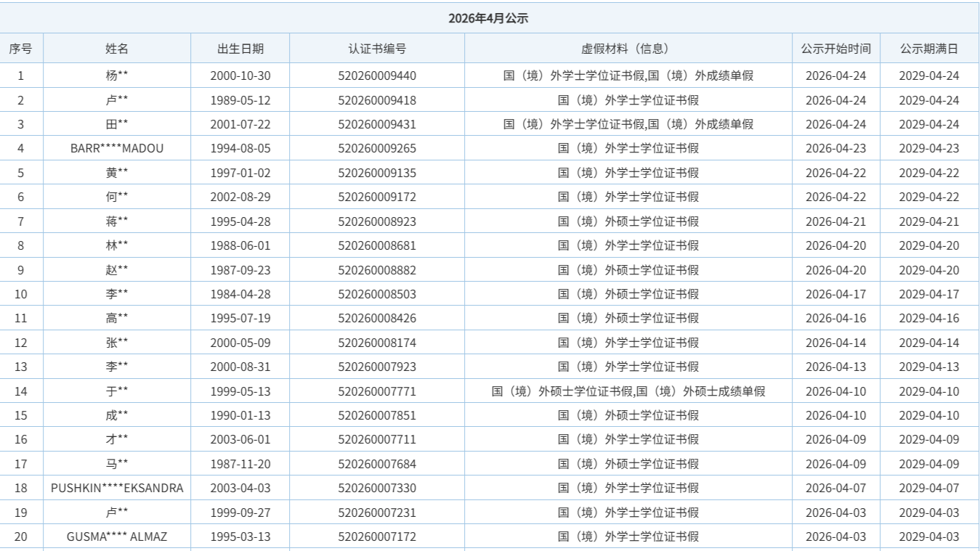Select certificate number 520260009440
The height and width of the screenshot is (551, 980).
point(377,75)
